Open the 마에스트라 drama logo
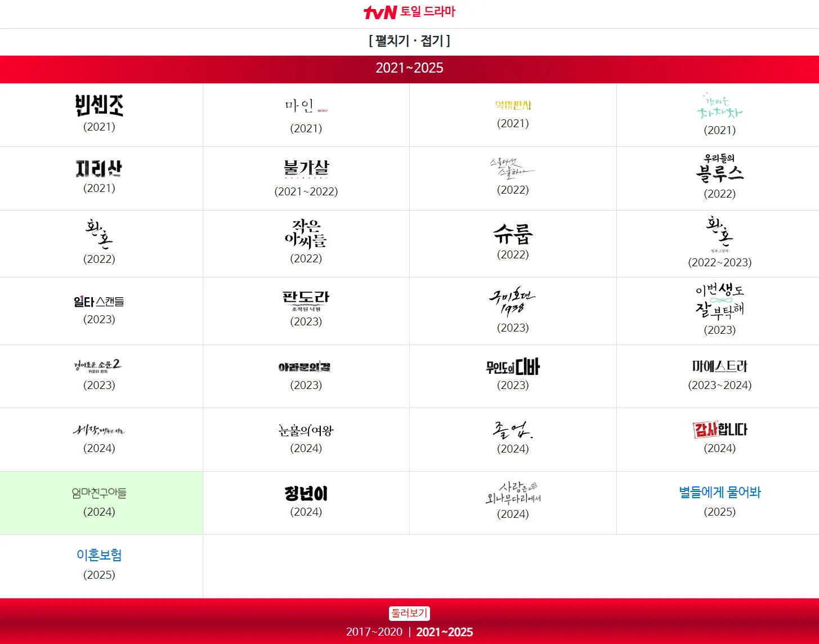 tap(719, 367)
